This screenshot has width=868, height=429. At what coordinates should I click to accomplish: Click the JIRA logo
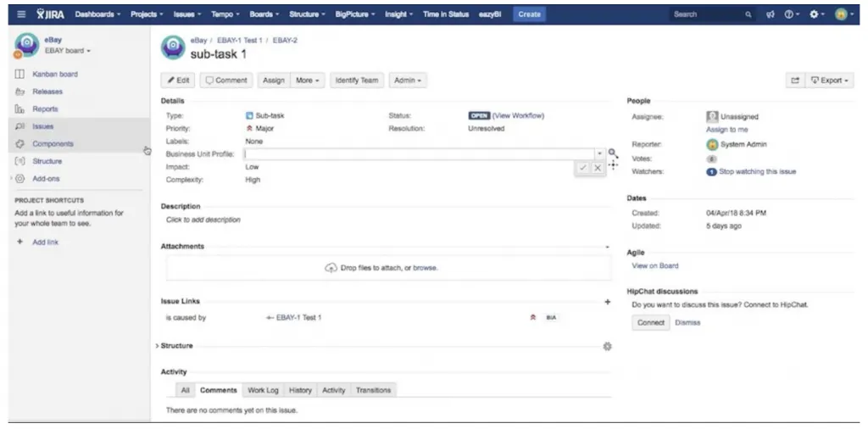coord(50,14)
